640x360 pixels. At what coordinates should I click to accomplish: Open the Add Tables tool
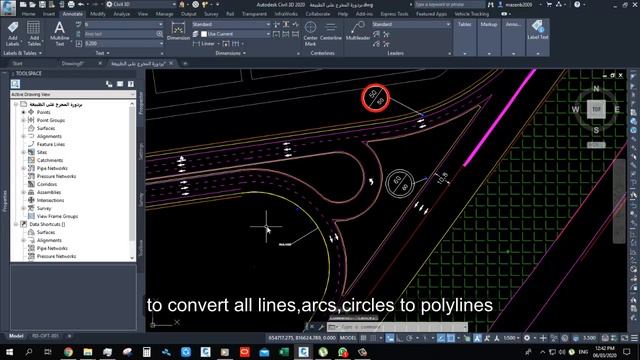coord(34,33)
